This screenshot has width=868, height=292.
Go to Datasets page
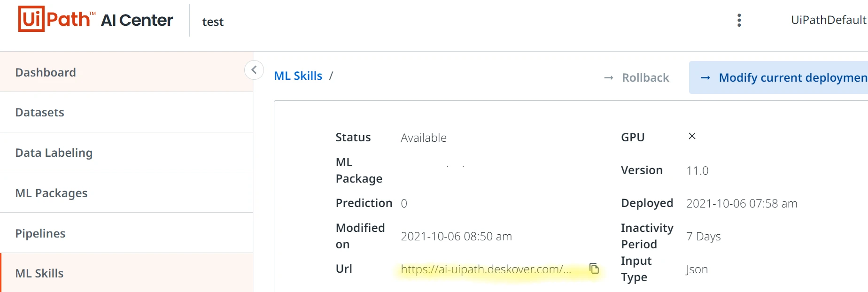point(127,112)
